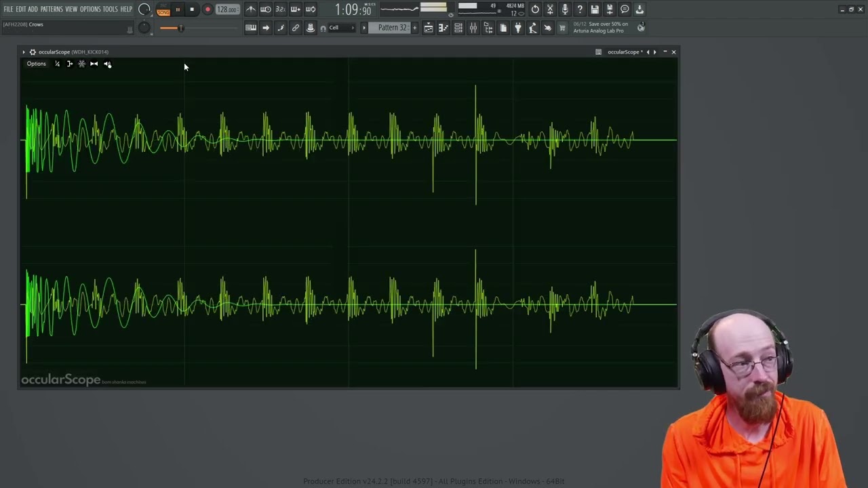Toggle the main snap magnet icon
Viewport: 868px width, 488px height.
coord(323,28)
